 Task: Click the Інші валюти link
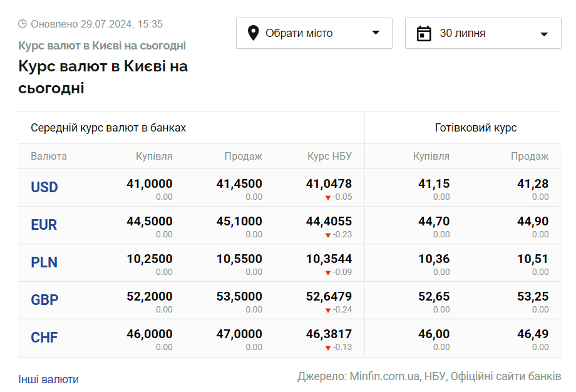tap(48, 379)
